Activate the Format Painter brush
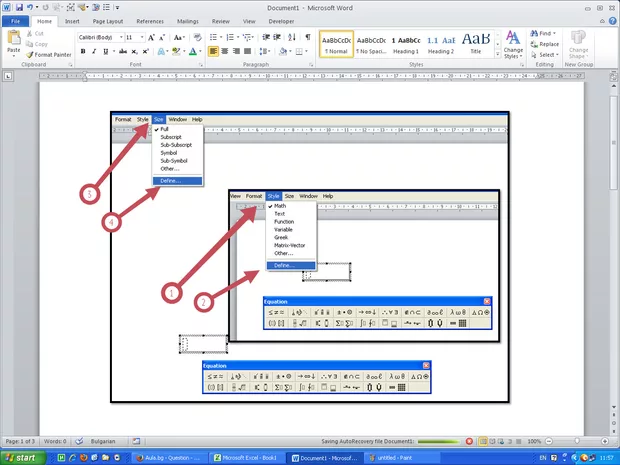The height and width of the screenshot is (465, 620). coord(49,55)
